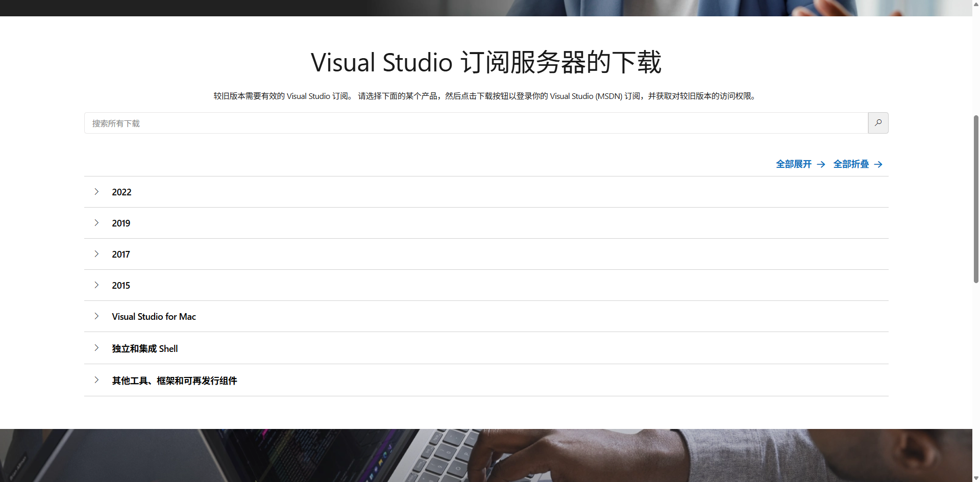Open the 2019 row label
This screenshot has width=980, height=482.
(x=121, y=223)
